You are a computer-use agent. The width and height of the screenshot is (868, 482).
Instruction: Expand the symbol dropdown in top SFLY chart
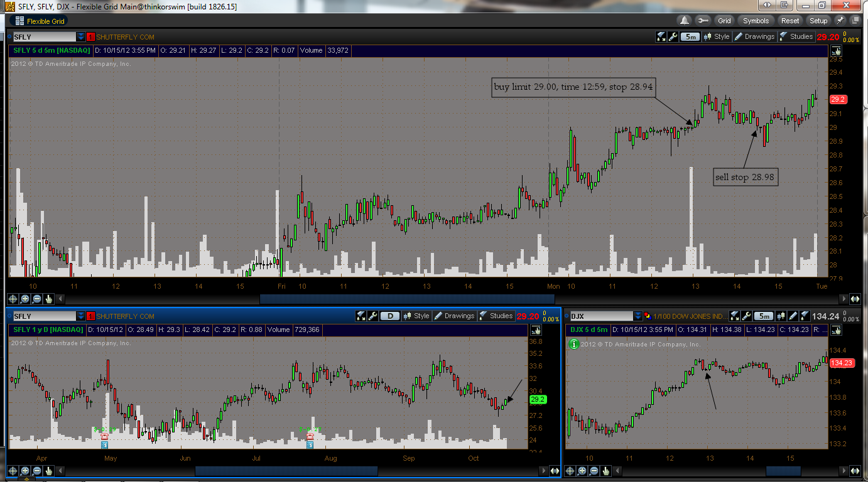tap(81, 37)
